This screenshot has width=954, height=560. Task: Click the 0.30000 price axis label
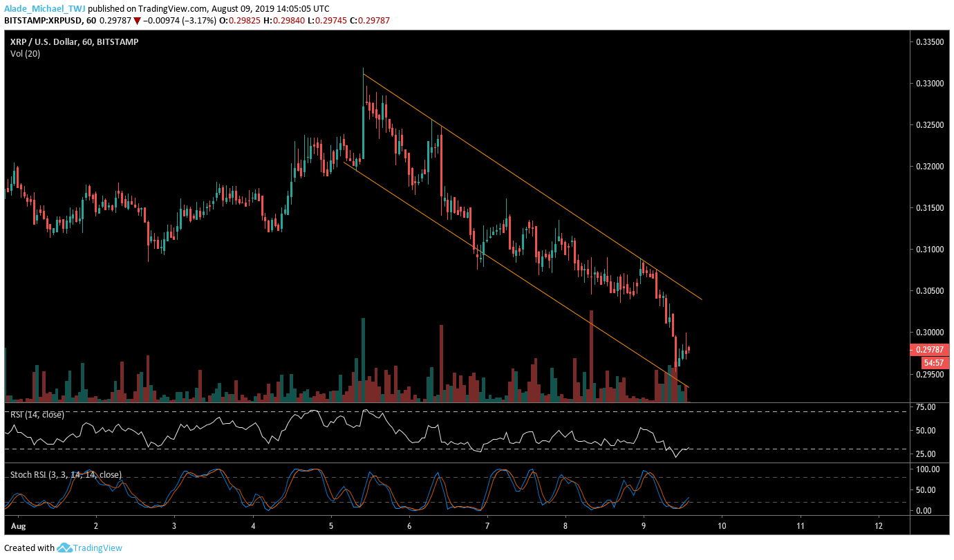[x=930, y=333]
